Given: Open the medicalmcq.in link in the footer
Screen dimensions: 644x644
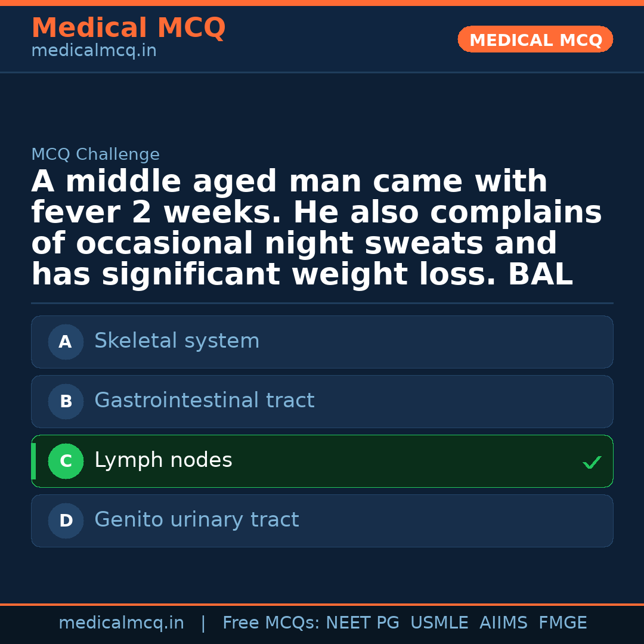Looking at the screenshot, I should click(x=121, y=623).
